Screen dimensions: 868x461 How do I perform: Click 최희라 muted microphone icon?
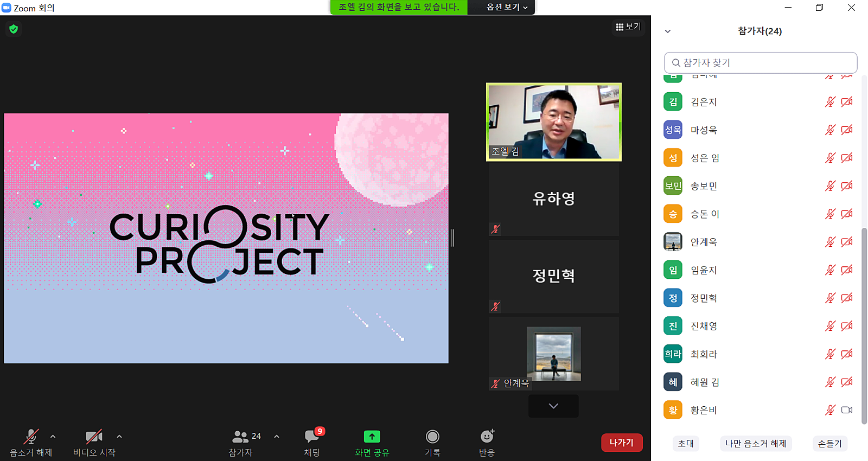coord(830,354)
